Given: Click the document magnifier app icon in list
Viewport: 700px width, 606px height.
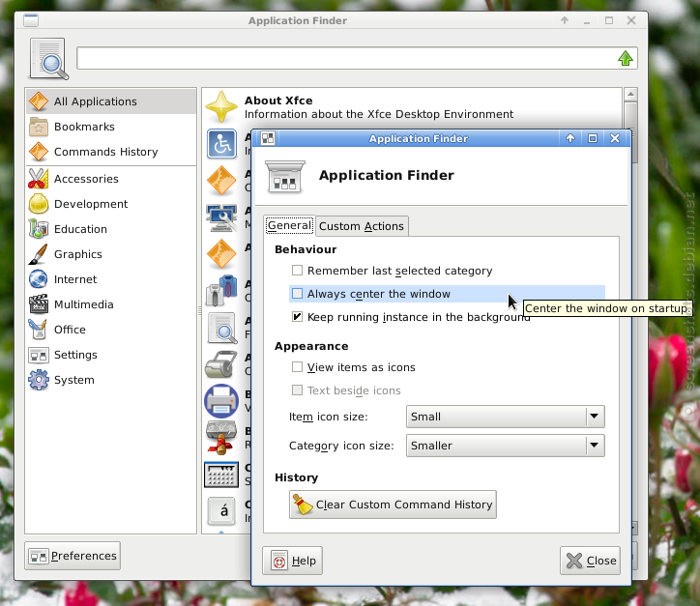Looking at the screenshot, I should click(221, 328).
